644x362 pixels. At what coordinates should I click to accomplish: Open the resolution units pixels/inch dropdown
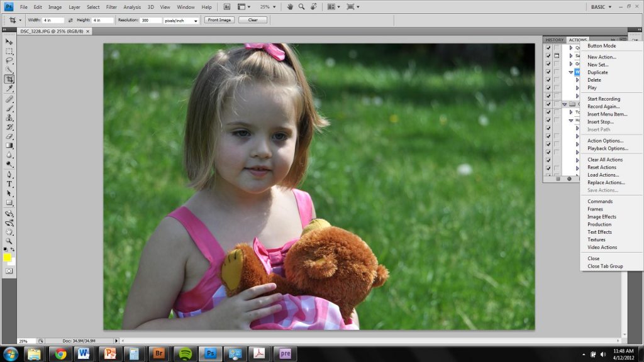coord(181,20)
